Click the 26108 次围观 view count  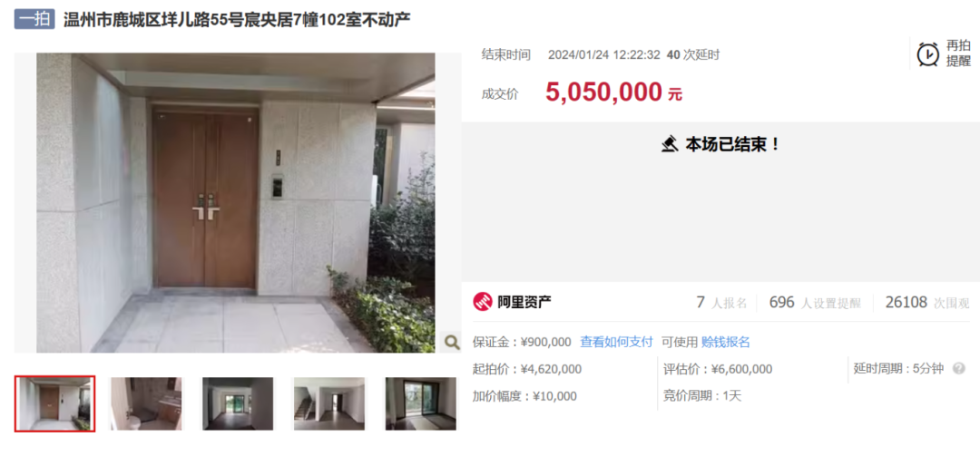click(927, 303)
